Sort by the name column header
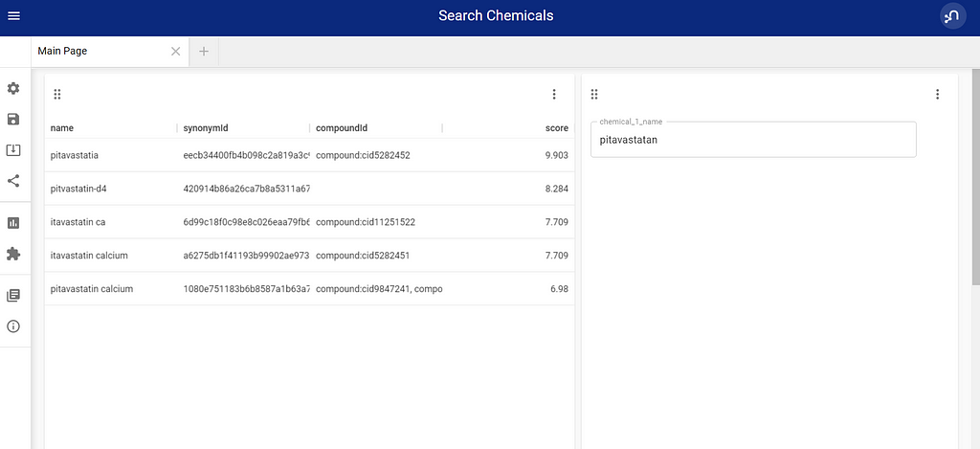 62,128
